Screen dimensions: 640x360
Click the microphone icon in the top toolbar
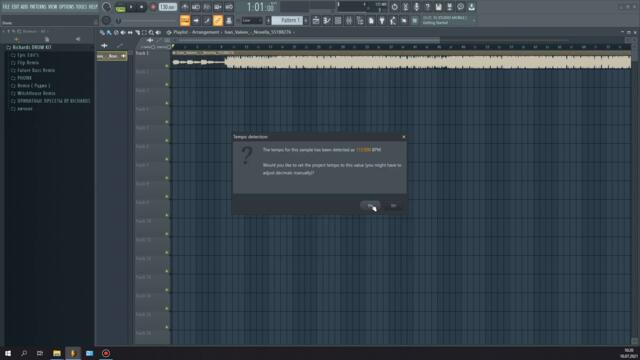click(416, 7)
